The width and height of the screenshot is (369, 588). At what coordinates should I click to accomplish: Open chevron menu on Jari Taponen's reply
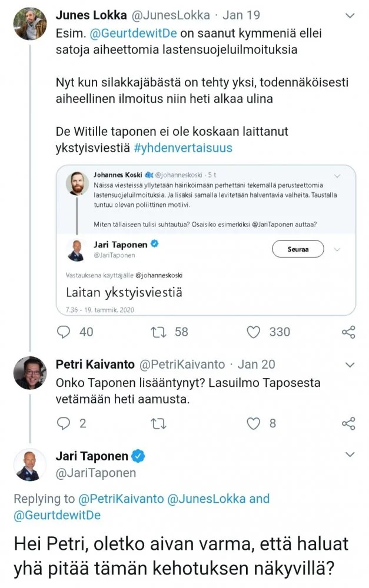[349, 455]
